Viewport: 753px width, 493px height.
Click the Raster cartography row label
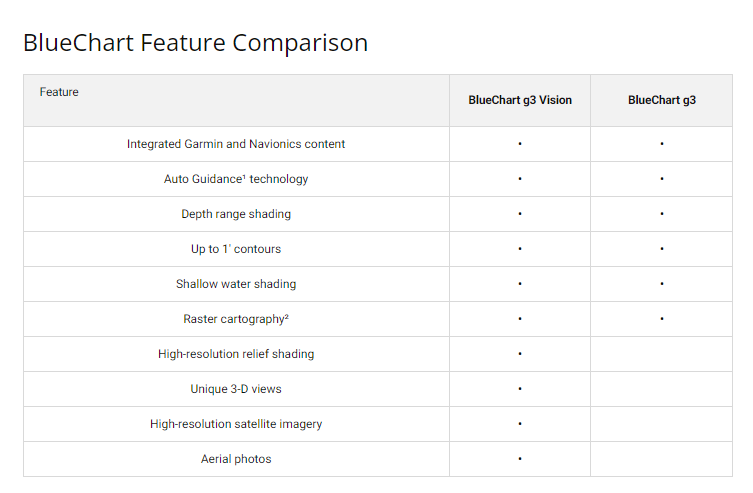(x=236, y=319)
